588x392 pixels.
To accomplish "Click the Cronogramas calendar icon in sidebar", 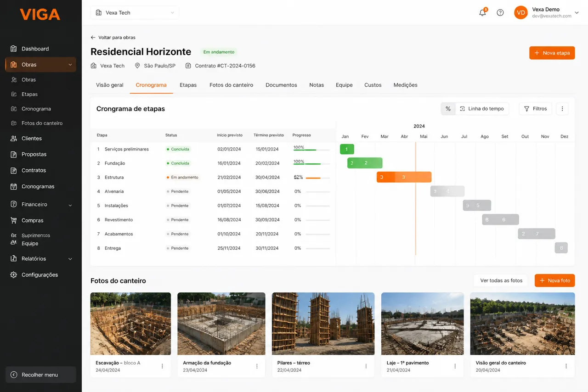I will [13, 186].
